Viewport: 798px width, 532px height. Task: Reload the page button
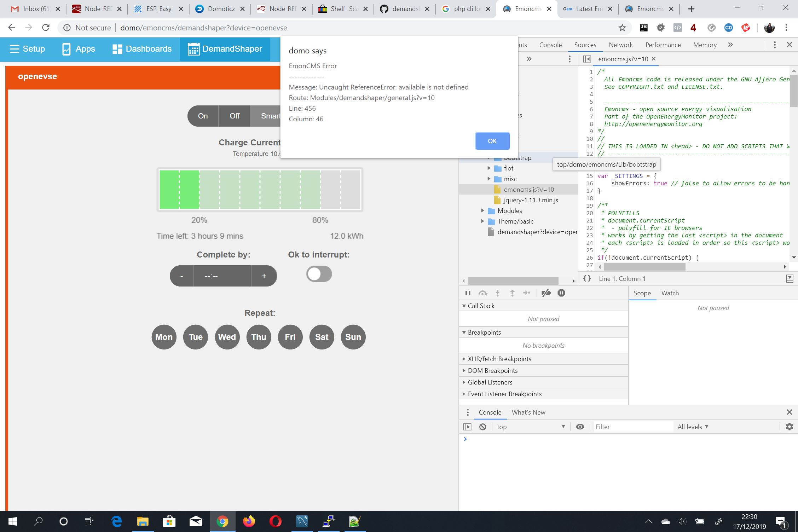[x=46, y=28]
